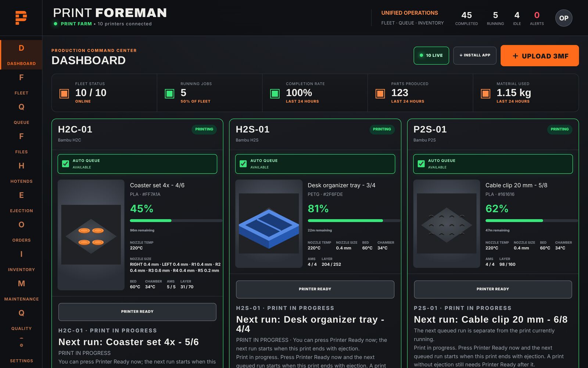
Task: Click the Inventory I icon
Action: [x=21, y=254]
